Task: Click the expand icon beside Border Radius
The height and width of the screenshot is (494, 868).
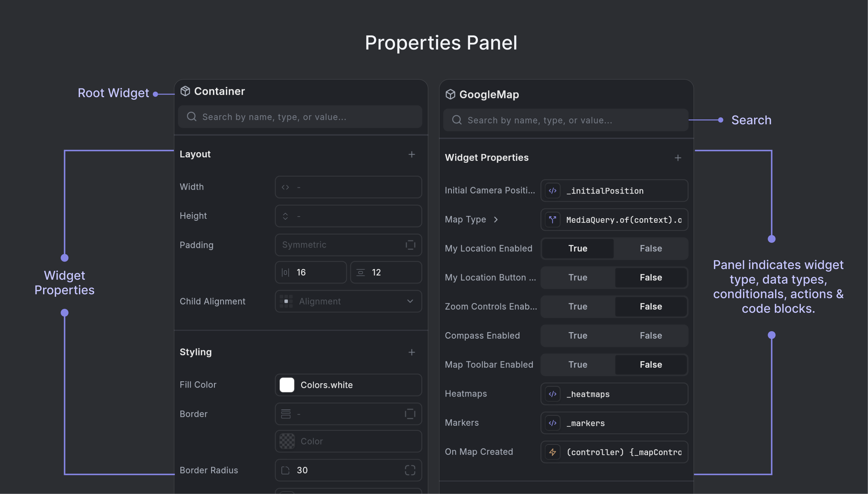Action: click(x=410, y=470)
